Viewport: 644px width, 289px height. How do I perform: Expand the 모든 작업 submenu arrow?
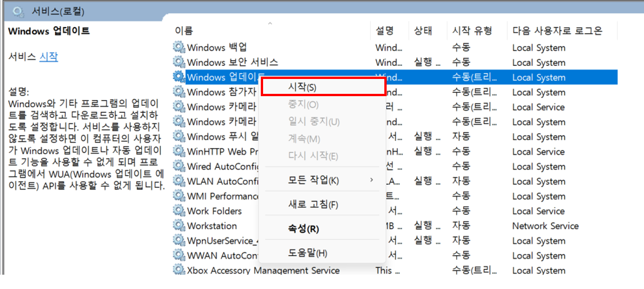click(x=372, y=180)
